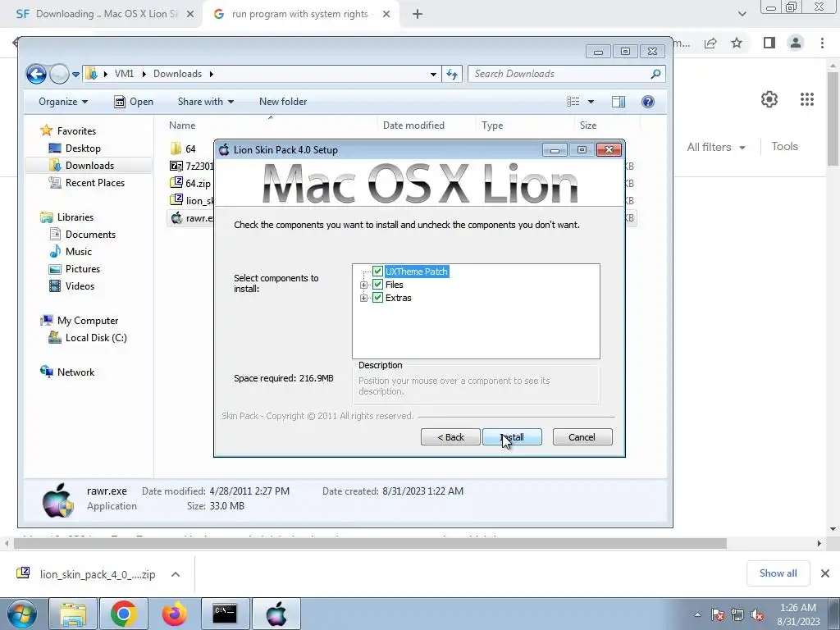The width and height of the screenshot is (840, 630).
Task: Sort files by Type column
Action: 492,126
